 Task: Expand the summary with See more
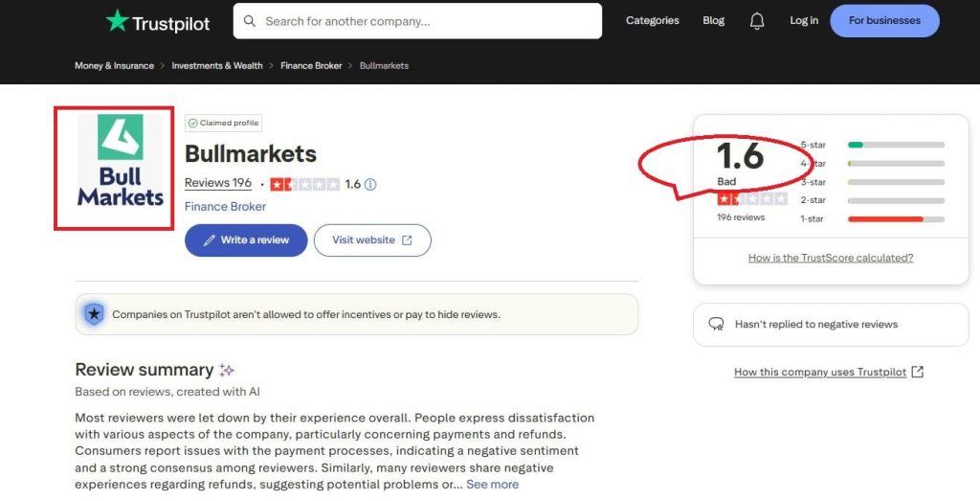coord(492,484)
